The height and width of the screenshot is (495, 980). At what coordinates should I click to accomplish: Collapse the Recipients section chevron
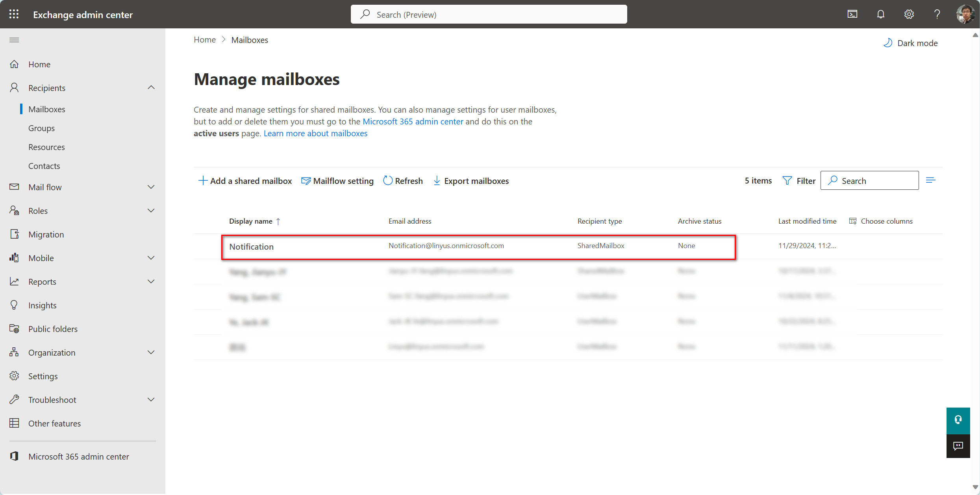point(151,87)
